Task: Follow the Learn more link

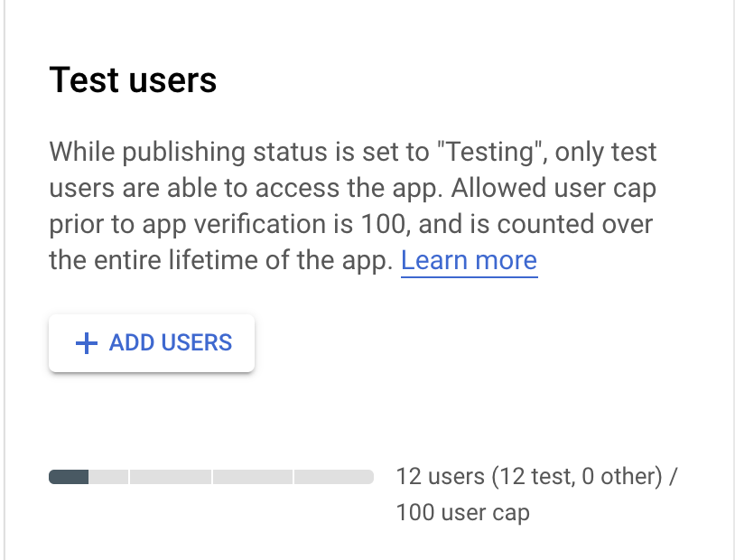Action: pos(469,260)
